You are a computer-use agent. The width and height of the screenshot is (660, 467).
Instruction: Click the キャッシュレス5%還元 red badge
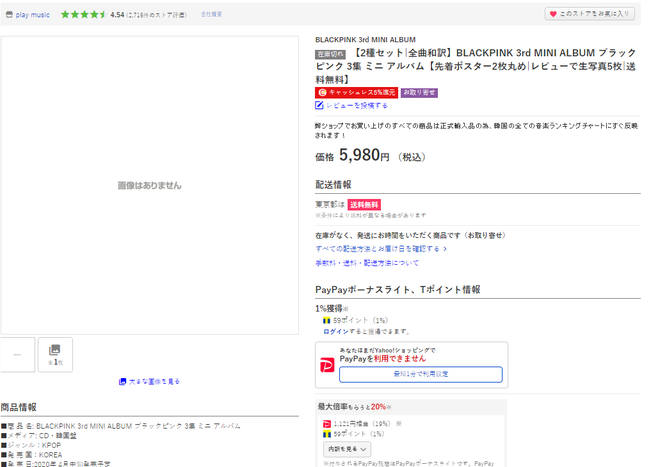[x=356, y=93]
